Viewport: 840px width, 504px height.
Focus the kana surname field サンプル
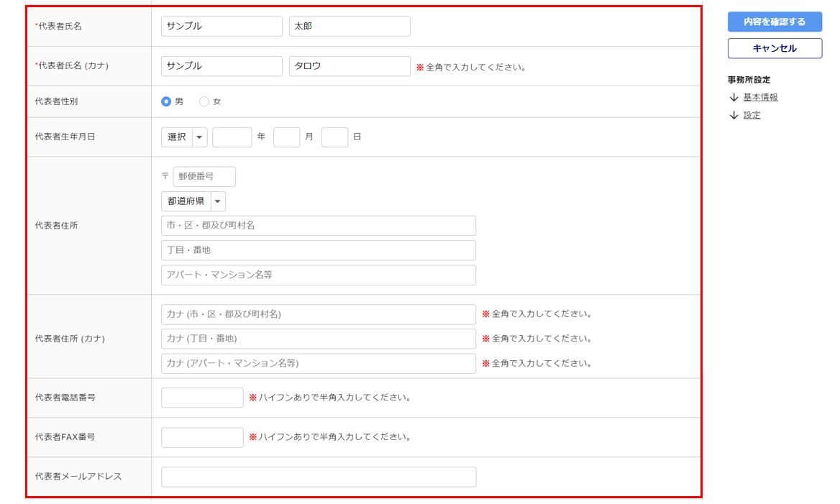point(222,66)
